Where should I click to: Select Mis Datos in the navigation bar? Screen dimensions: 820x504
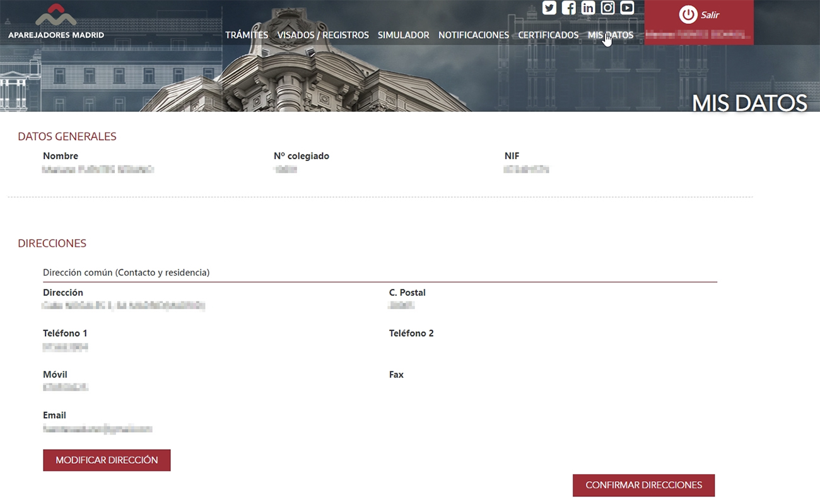(x=610, y=35)
